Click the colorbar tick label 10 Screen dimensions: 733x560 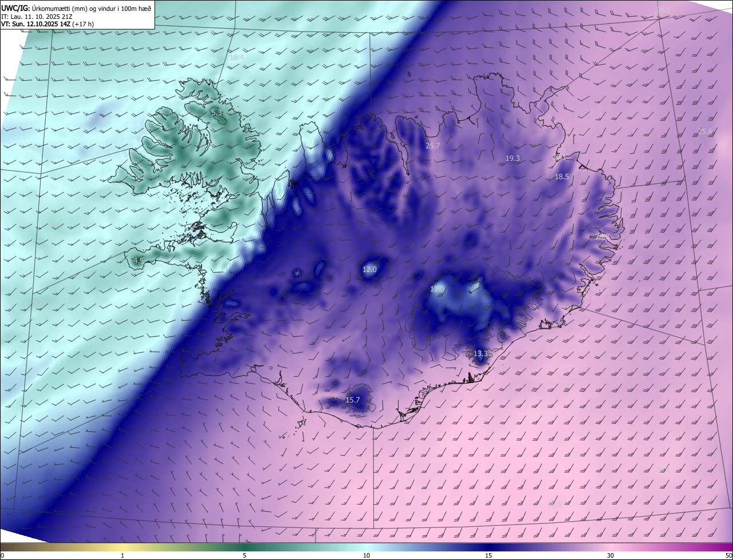pyautogui.click(x=366, y=555)
